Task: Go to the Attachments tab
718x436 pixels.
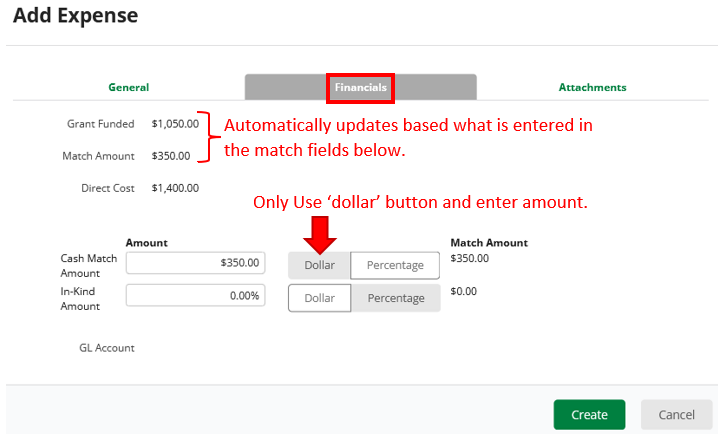Action: [x=592, y=87]
